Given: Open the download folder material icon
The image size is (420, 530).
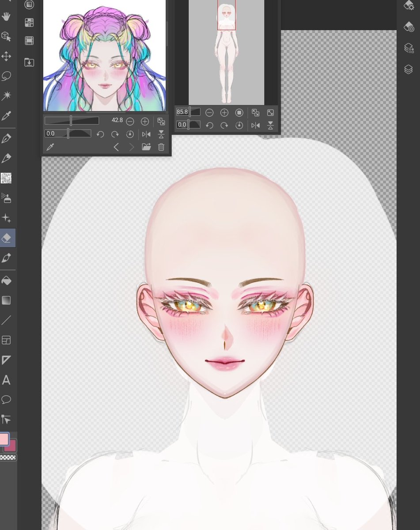Looking at the screenshot, I should pos(29,62).
